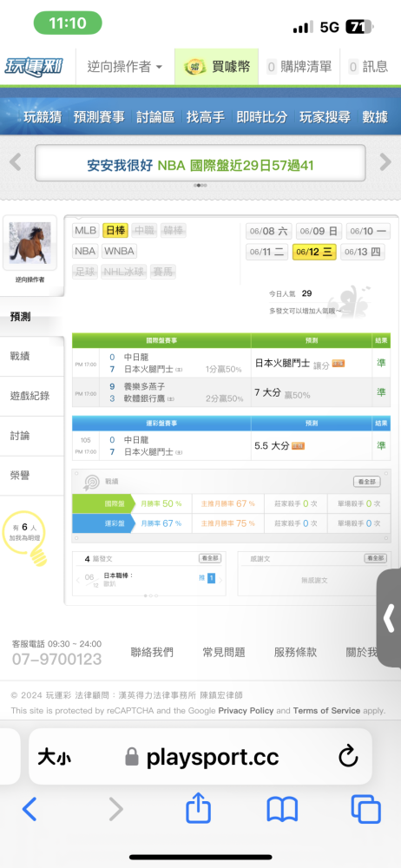Show previous banner with left arrow

tap(16, 162)
